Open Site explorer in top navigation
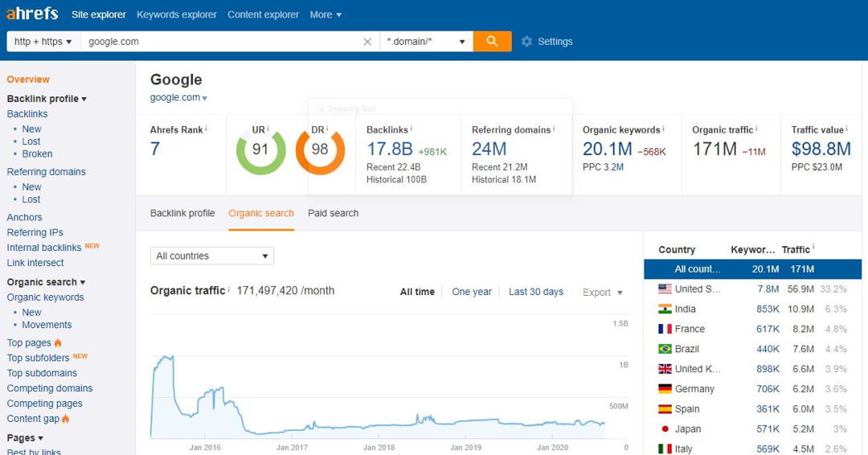 [99, 15]
